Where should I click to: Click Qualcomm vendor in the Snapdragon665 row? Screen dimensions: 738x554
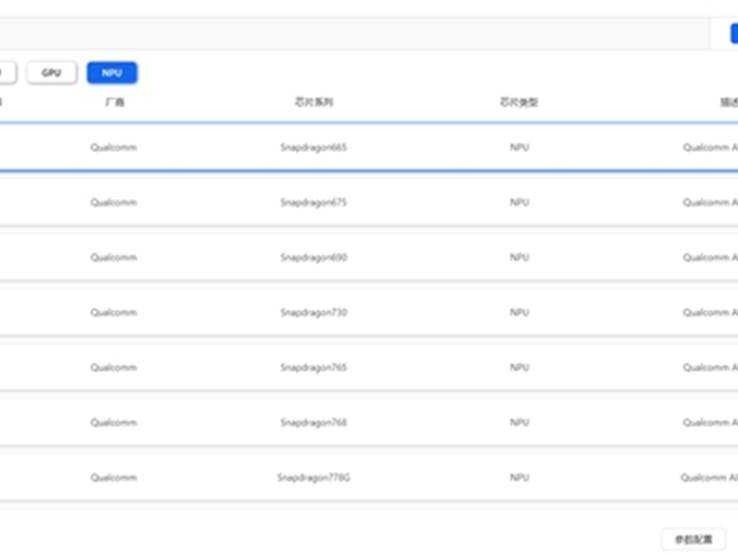pyautogui.click(x=113, y=147)
